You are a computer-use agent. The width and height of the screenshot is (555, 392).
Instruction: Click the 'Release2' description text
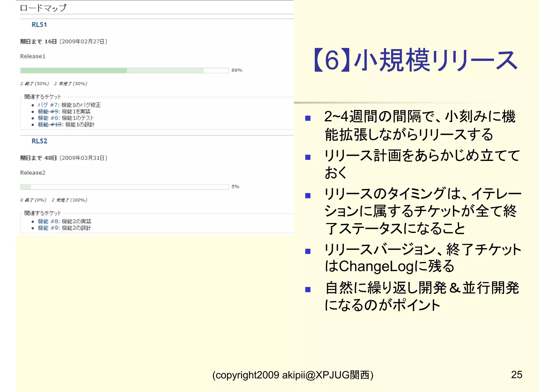pyautogui.click(x=33, y=173)
